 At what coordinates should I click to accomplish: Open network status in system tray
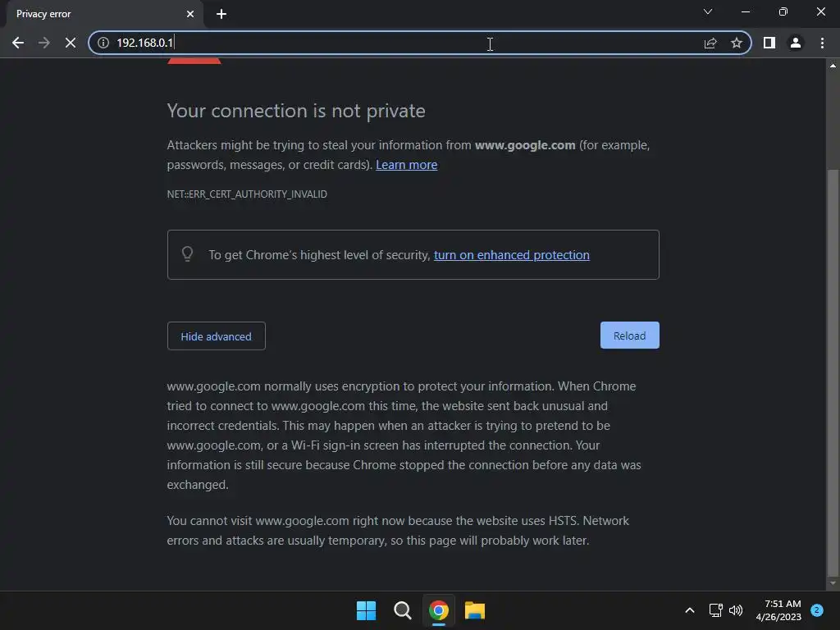(x=715, y=610)
